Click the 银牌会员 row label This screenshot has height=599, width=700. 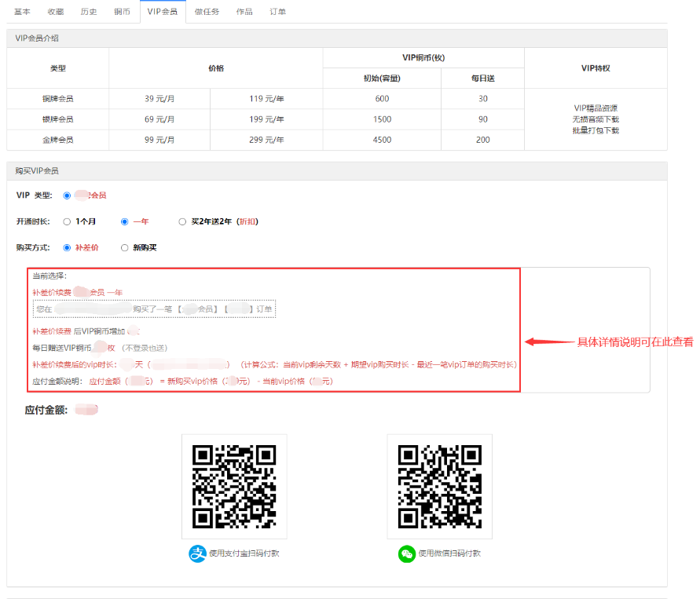pyautogui.click(x=58, y=119)
